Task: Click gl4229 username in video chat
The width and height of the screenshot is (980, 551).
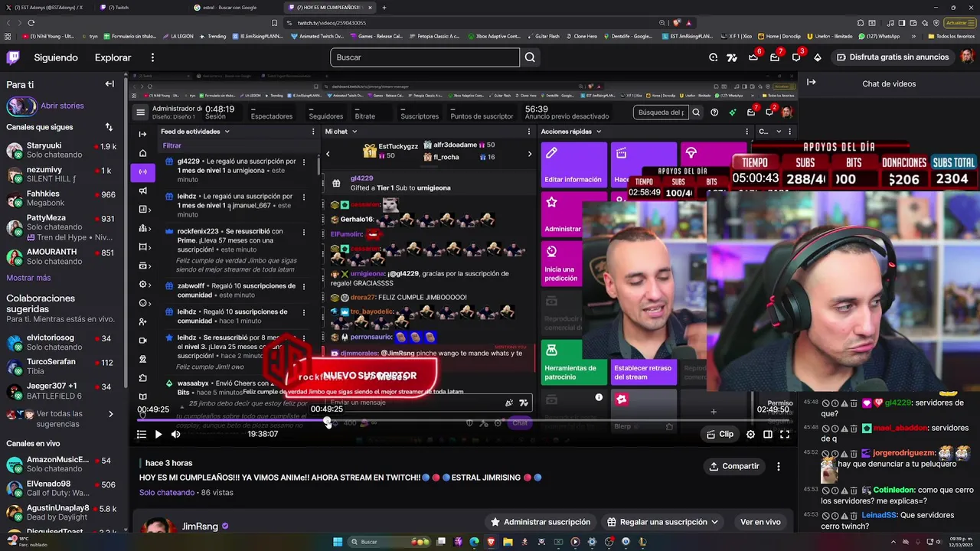Action: (898, 403)
